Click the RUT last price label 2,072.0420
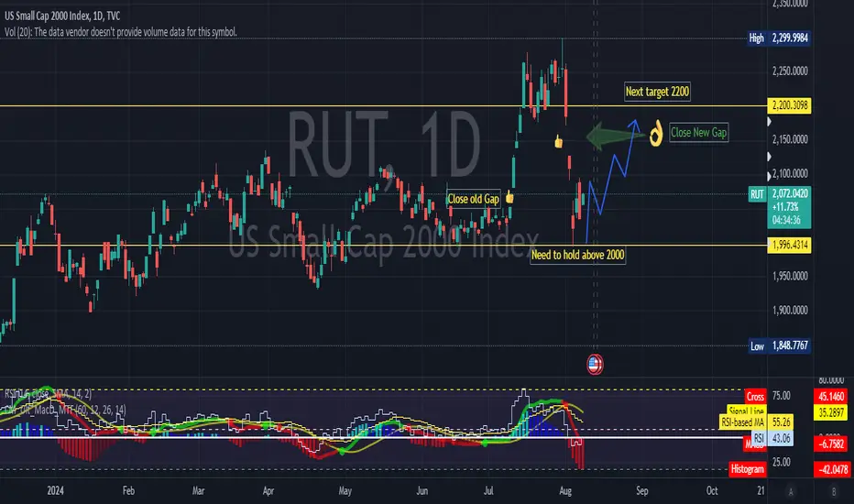This screenshot has height=504, width=854. click(790, 193)
